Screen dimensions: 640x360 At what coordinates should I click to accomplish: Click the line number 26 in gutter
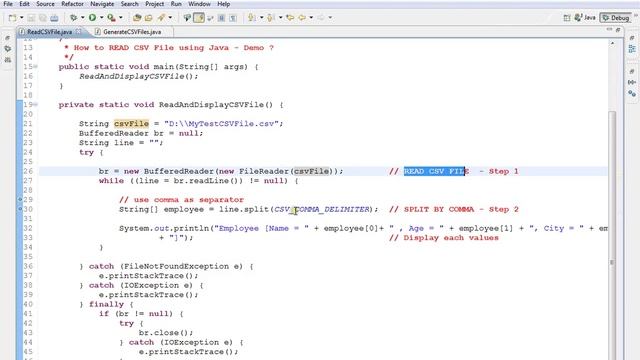click(x=28, y=171)
